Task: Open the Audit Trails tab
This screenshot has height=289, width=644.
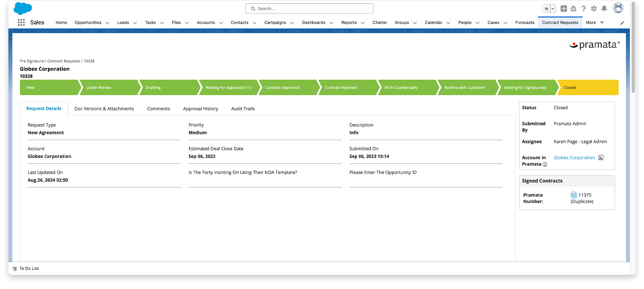Action: [x=243, y=109]
